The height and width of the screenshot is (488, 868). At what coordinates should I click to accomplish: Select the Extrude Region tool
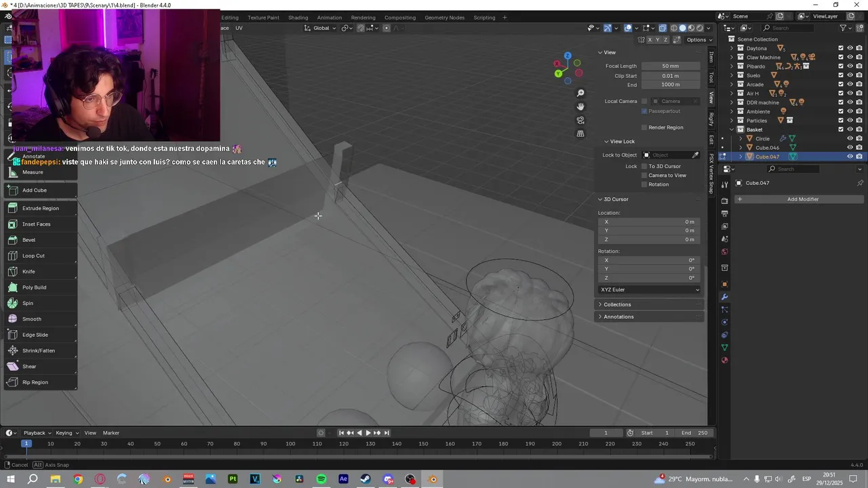pyautogui.click(x=40, y=208)
